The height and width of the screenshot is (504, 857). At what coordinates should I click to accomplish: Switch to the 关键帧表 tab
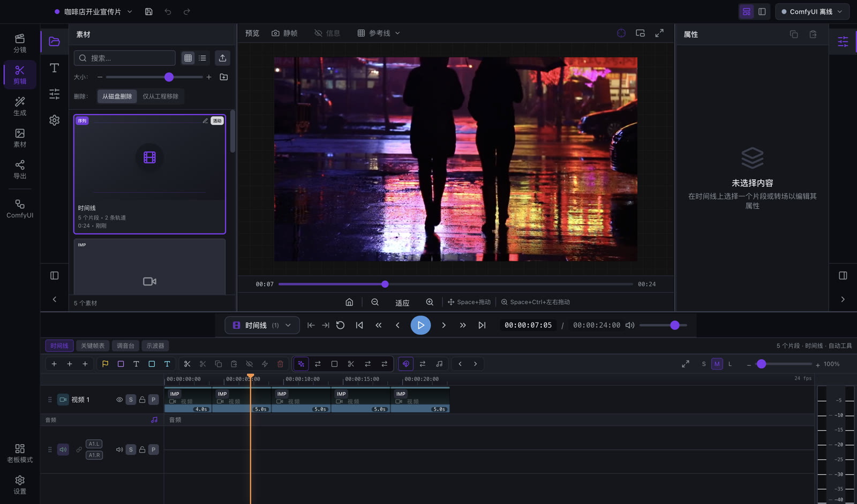pos(93,345)
